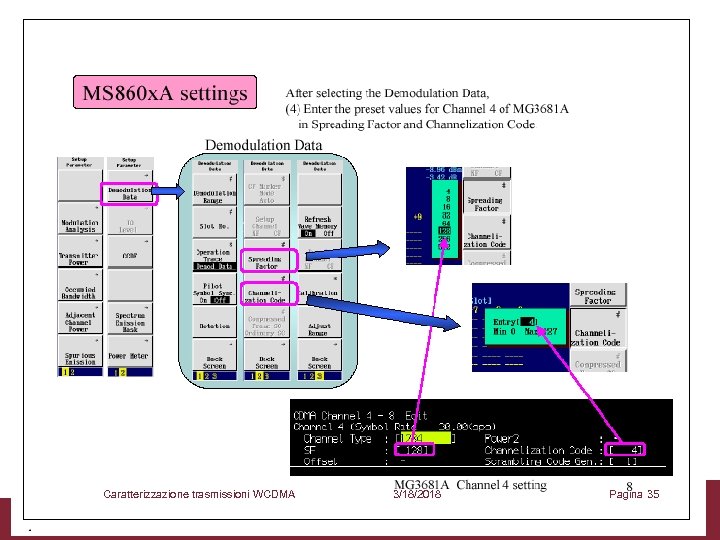Open the Demodulation Range soft key

(214, 190)
